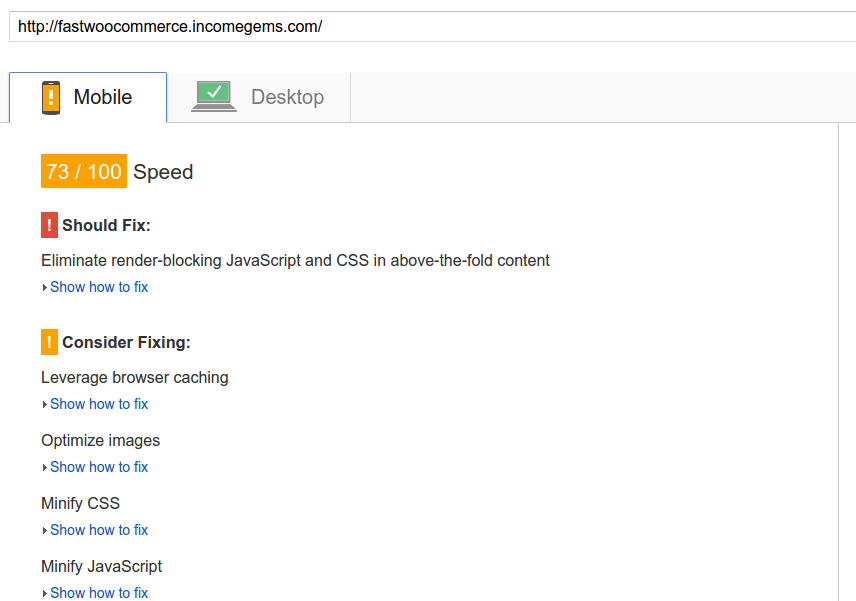
Task: Switch to the Mobile tab
Action: (88, 97)
